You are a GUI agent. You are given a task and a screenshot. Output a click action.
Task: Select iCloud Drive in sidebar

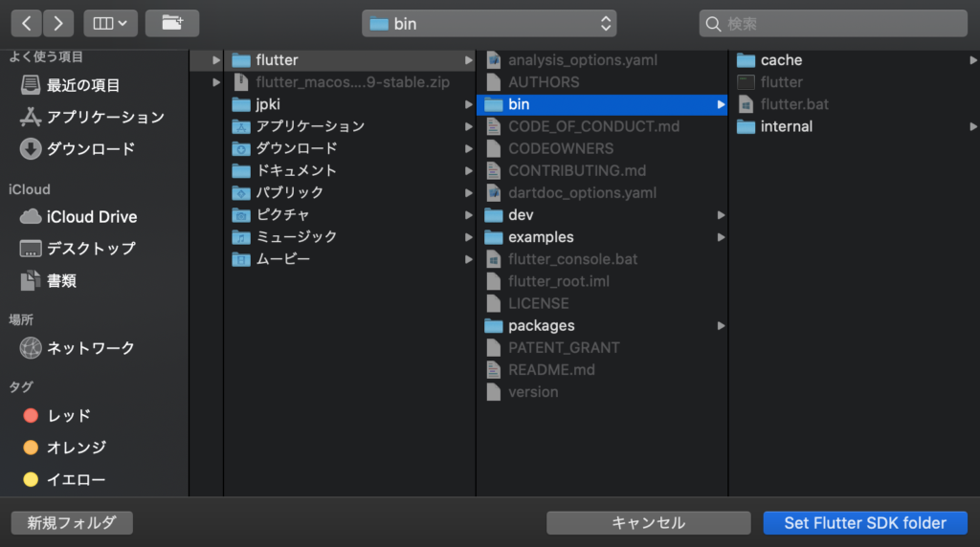point(78,217)
